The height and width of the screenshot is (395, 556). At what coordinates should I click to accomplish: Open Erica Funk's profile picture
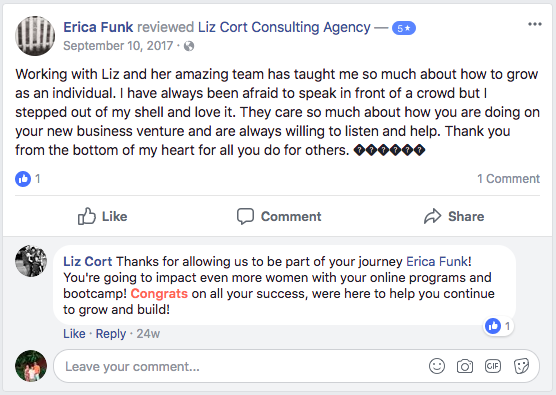point(35,36)
